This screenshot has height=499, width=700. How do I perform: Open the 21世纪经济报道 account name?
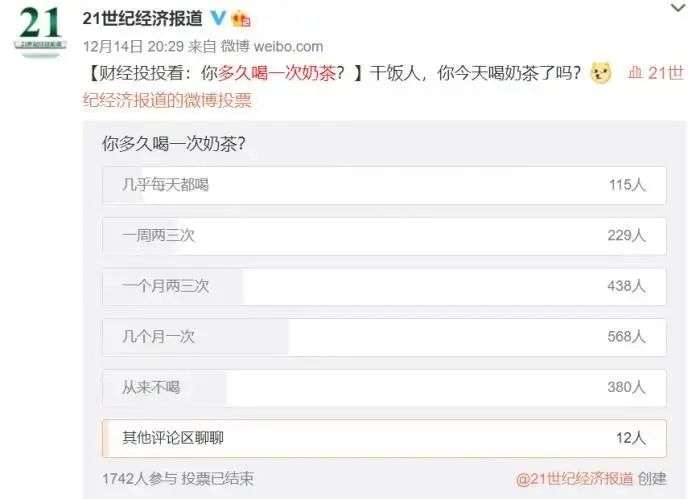pyautogui.click(x=143, y=18)
